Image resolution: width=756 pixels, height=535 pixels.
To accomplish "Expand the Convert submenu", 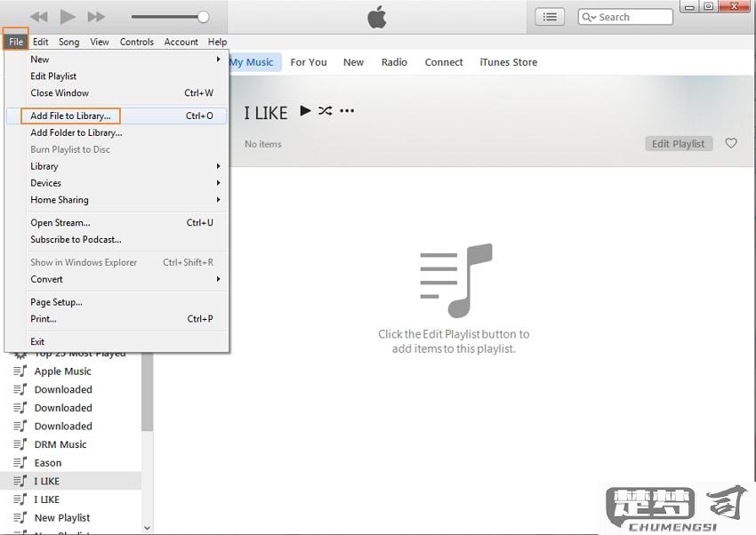I will (117, 279).
